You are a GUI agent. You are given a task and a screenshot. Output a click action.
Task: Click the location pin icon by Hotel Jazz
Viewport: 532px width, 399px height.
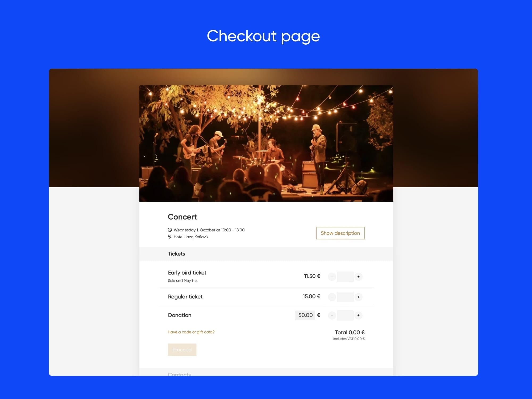click(x=170, y=237)
